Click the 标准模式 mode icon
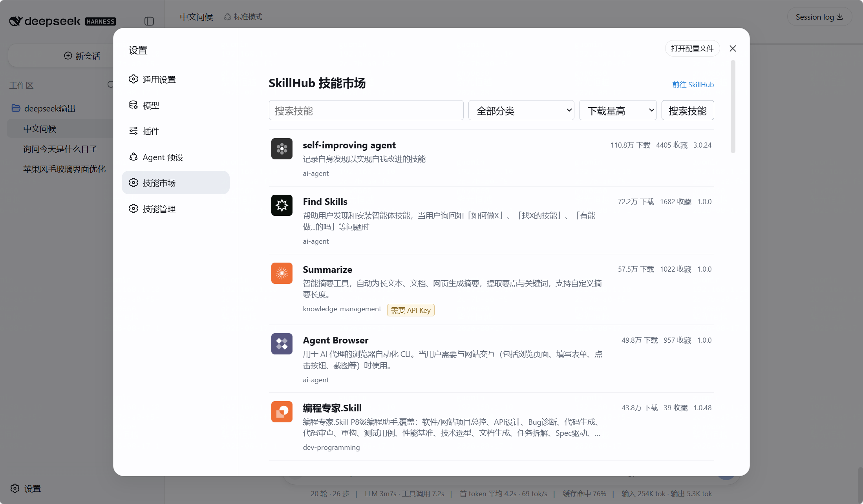This screenshot has width=863, height=504. [x=227, y=17]
